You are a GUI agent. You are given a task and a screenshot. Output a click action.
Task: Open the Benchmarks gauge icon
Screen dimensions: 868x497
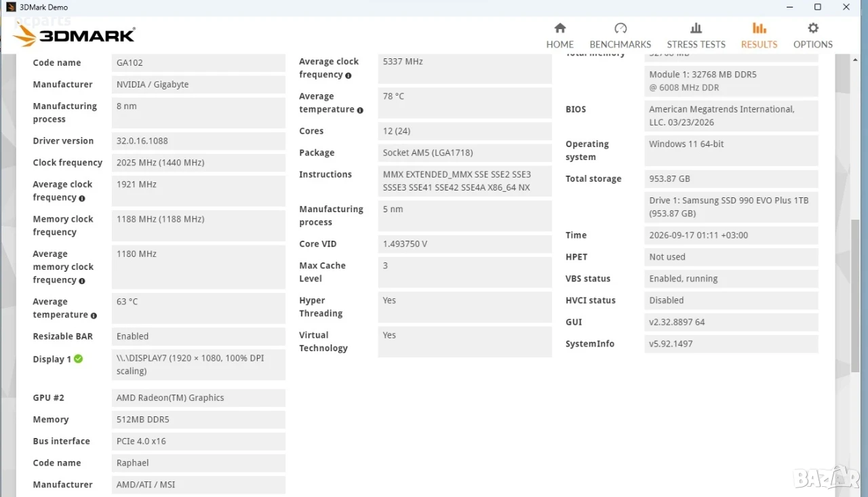pos(620,28)
